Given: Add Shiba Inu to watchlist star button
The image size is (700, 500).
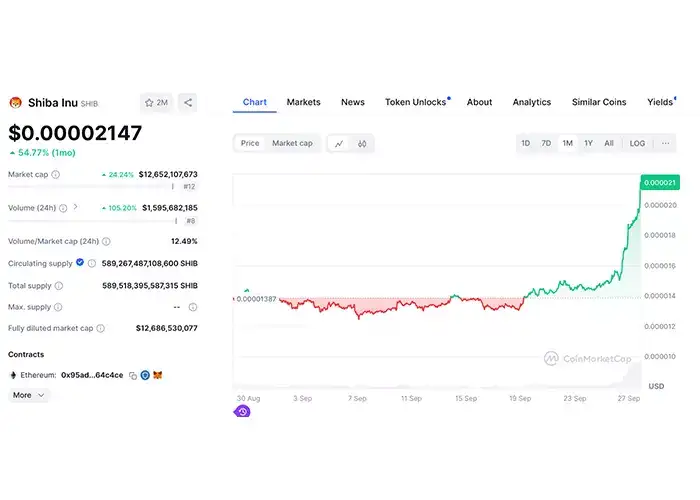Looking at the screenshot, I should (x=156, y=102).
